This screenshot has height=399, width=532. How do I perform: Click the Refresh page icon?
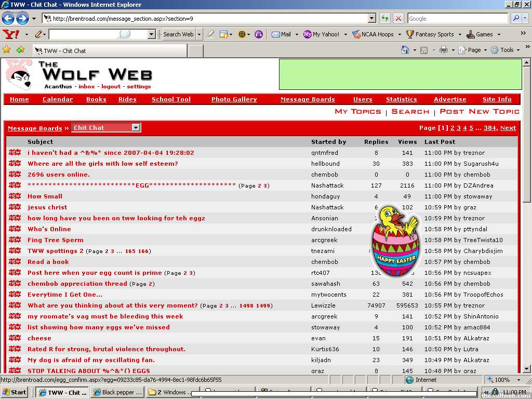(x=384, y=19)
